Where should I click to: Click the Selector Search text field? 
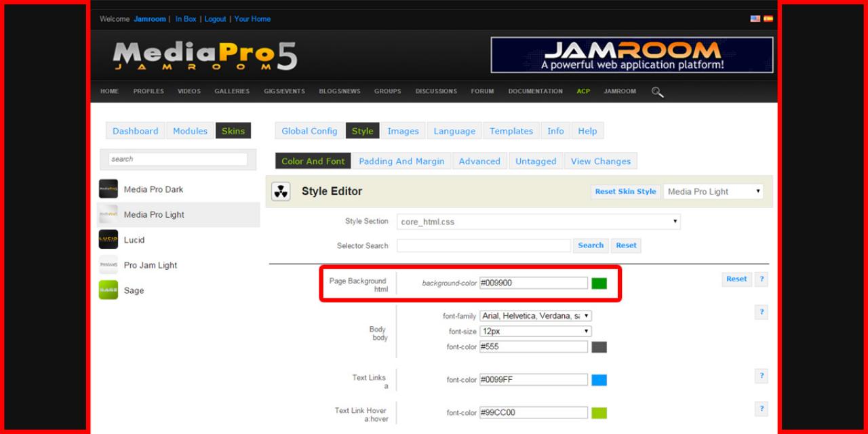click(484, 245)
